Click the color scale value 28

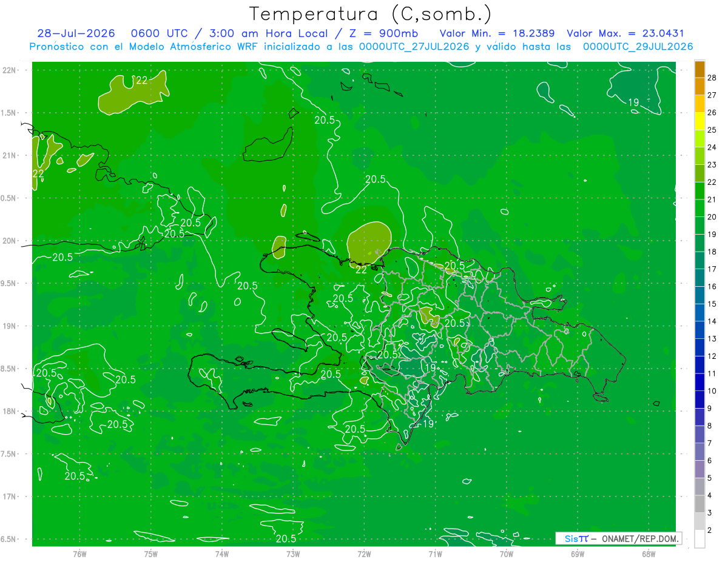click(x=712, y=78)
